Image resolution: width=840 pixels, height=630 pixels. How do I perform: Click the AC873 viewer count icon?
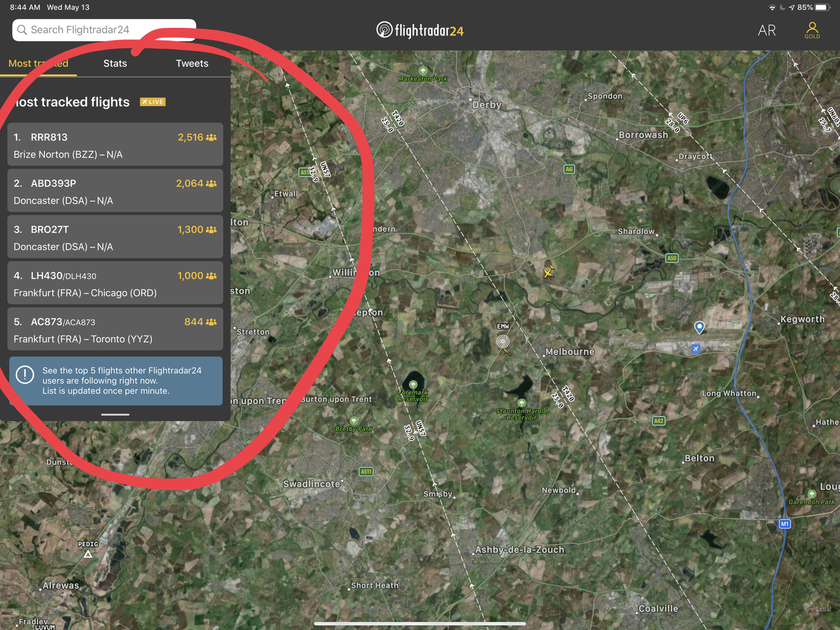pos(211,322)
